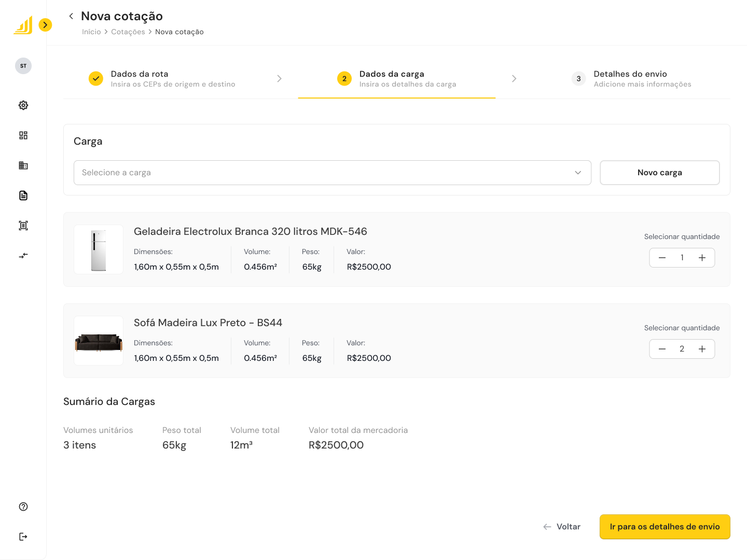The image size is (747, 560).
Task: Open settings gear icon in sidebar
Action: tap(23, 105)
